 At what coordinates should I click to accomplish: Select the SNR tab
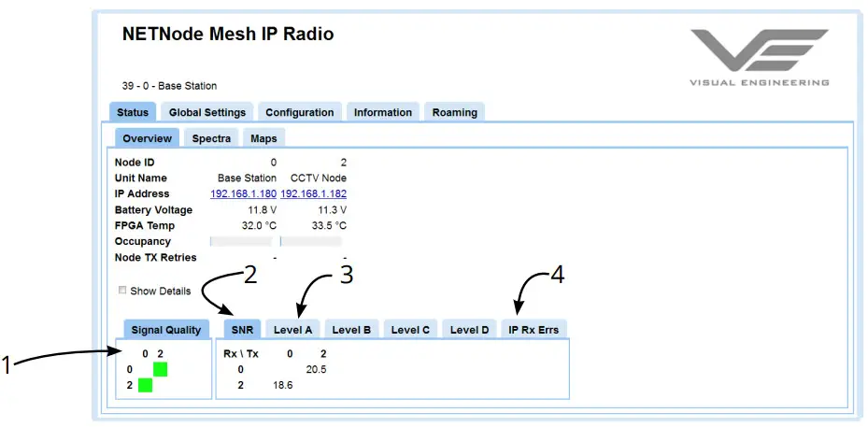(x=243, y=330)
